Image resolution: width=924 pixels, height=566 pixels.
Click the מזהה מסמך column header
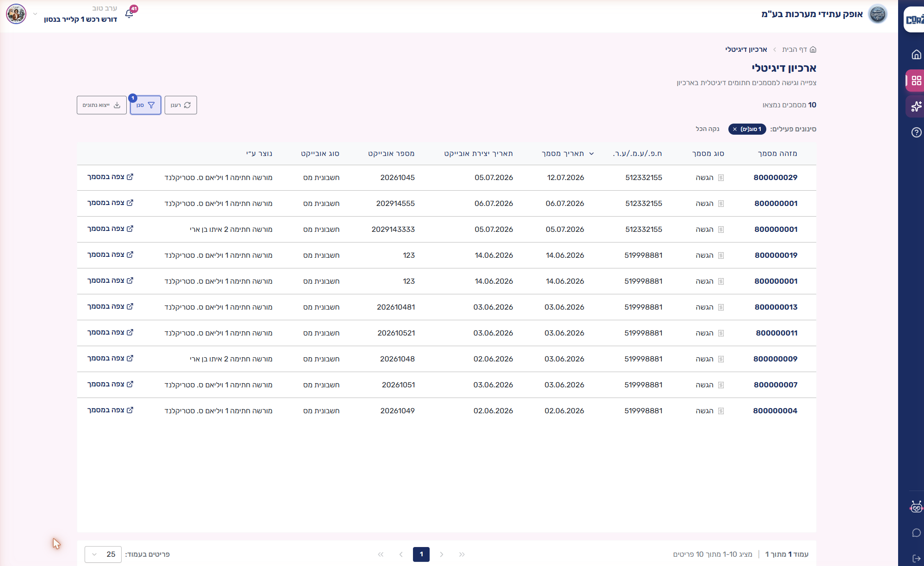pos(777,154)
